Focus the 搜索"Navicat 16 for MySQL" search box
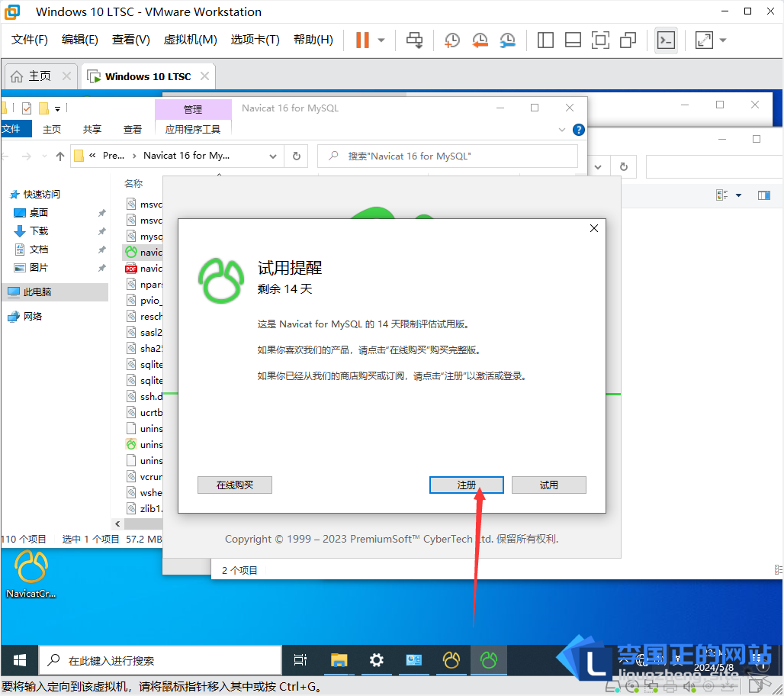Screen dimensions: 784x696 448,156
